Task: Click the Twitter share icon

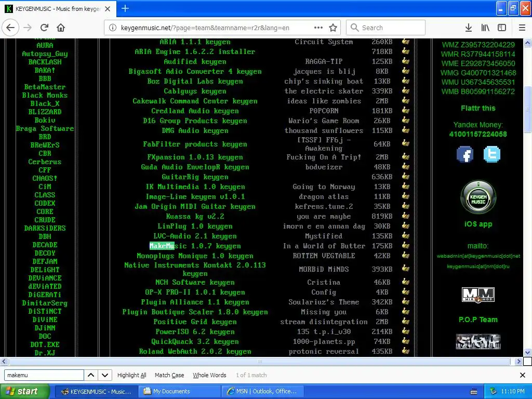Action: tap(491, 154)
